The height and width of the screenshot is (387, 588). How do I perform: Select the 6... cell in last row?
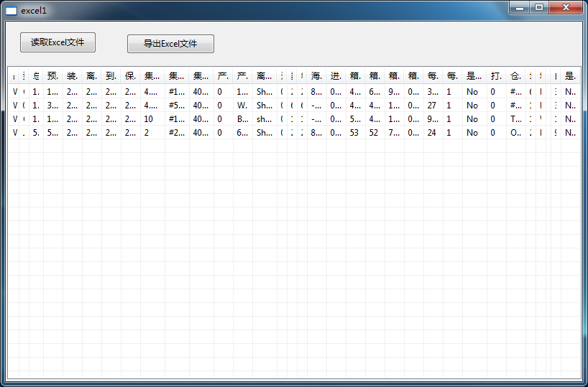tap(243, 133)
